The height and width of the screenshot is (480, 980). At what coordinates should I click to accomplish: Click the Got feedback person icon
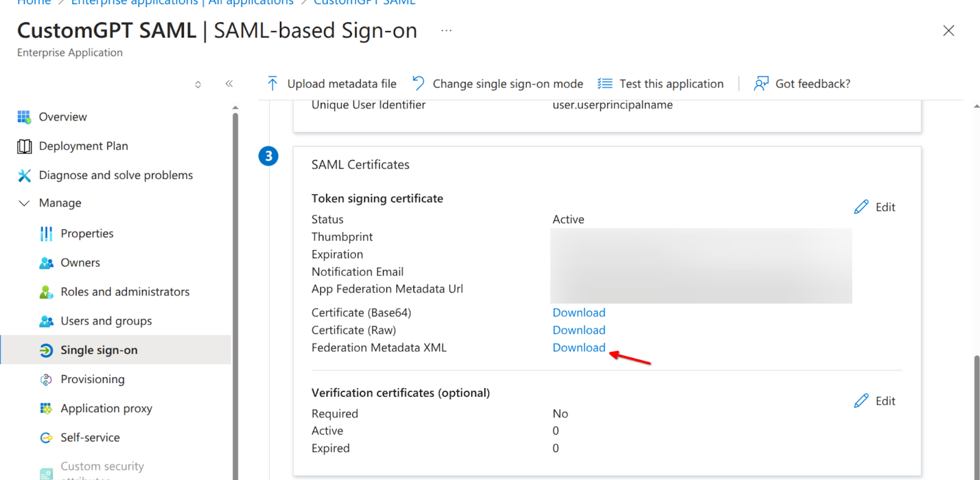(x=761, y=83)
